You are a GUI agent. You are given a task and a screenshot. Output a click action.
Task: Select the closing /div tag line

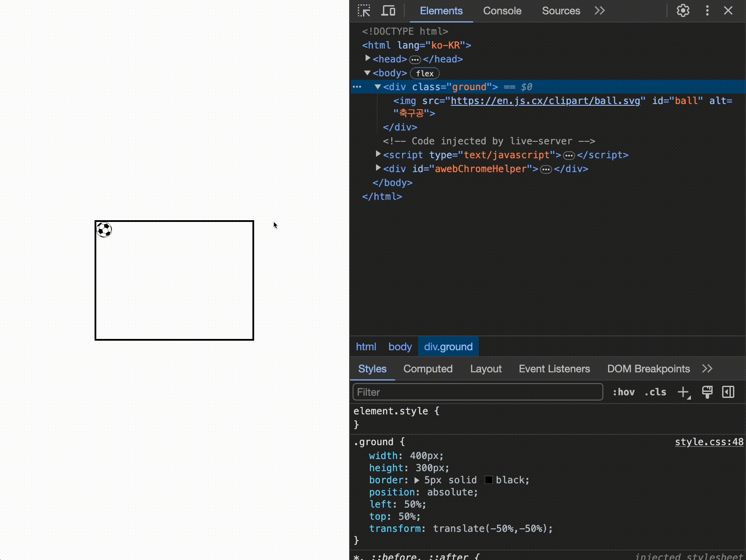[x=400, y=127]
